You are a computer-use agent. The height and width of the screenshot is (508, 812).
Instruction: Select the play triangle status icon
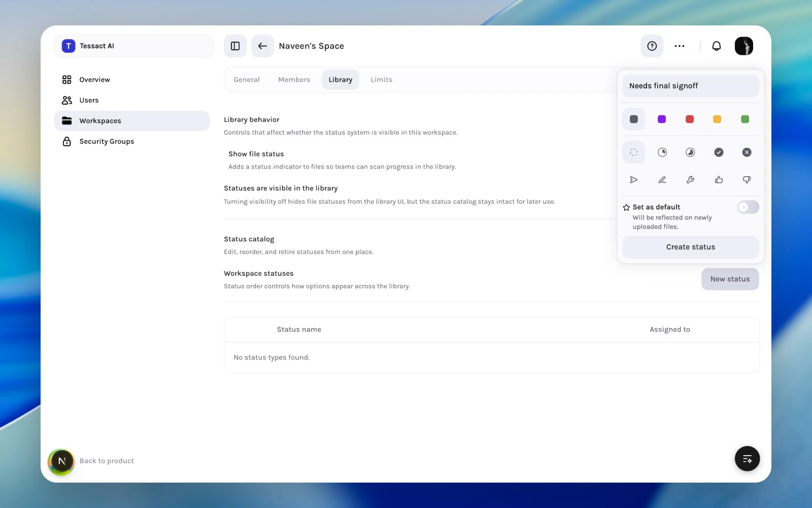click(634, 180)
